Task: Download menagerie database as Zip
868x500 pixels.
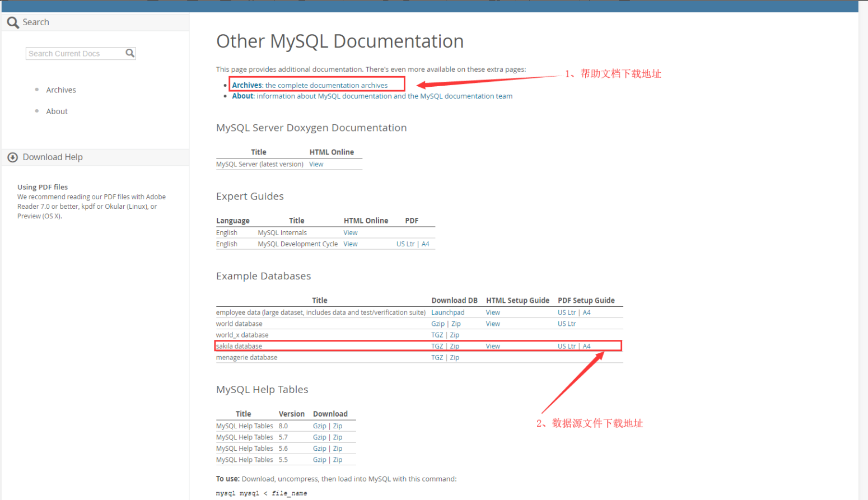Action: [454, 357]
